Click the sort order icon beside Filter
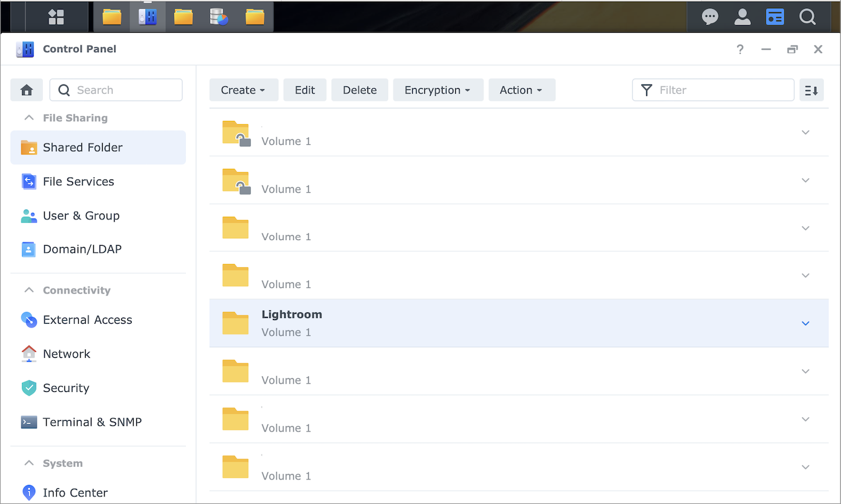The image size is (841, 504). click(811, 90)
